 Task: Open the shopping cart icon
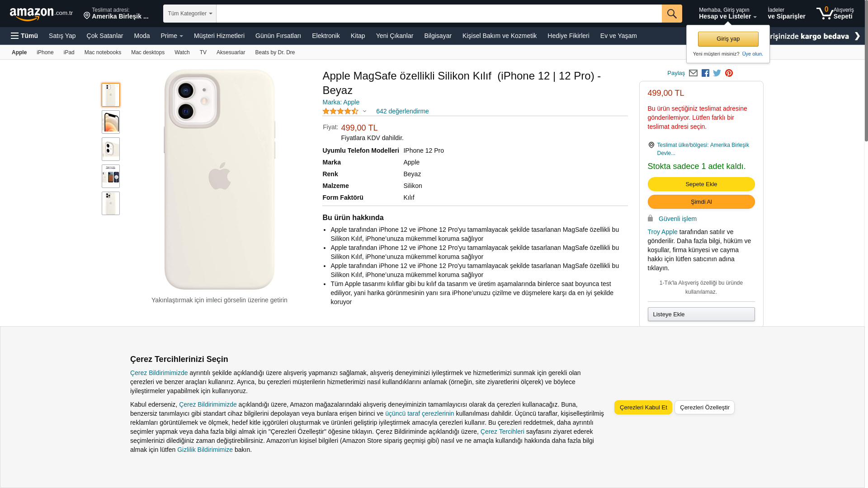[825, 14]
